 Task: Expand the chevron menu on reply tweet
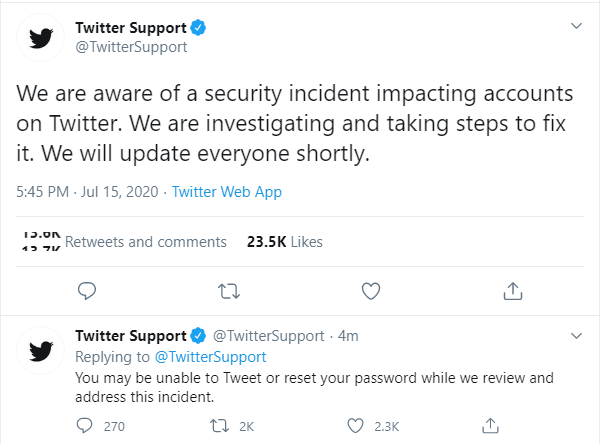point(576,336)
